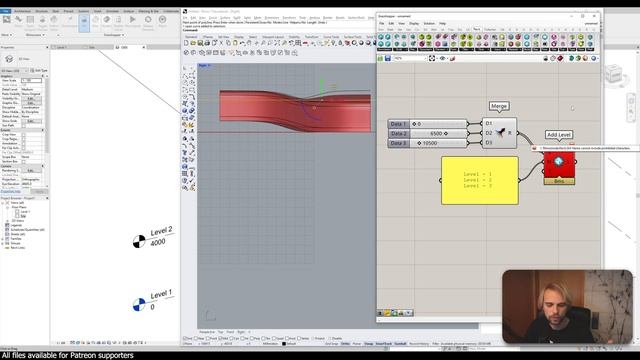Collapse Views (all) node in Project Browser

click(3, 202)
